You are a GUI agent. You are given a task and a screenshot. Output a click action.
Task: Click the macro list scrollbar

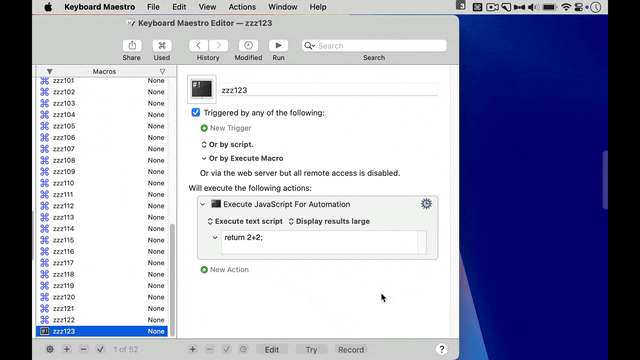(172, 280)
